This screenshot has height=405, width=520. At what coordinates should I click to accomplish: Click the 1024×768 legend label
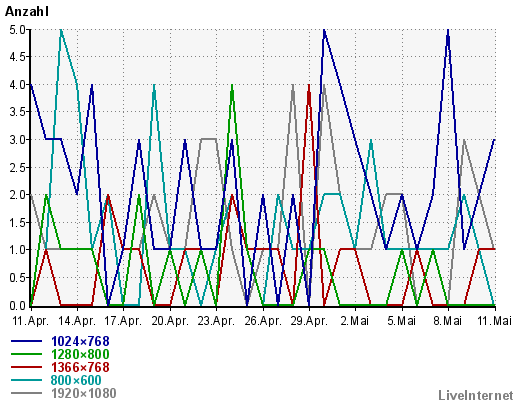[80, 341]
